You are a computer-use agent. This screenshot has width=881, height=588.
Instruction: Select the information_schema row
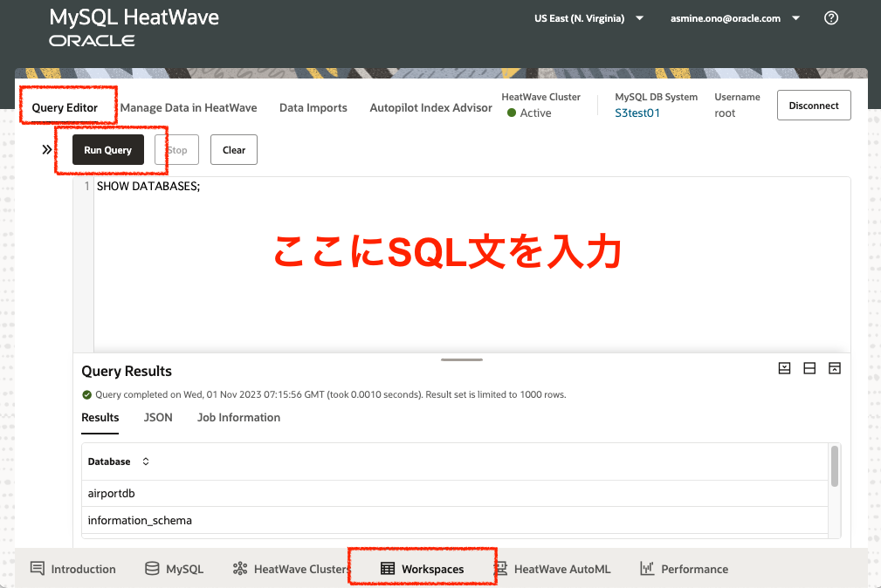455,520
